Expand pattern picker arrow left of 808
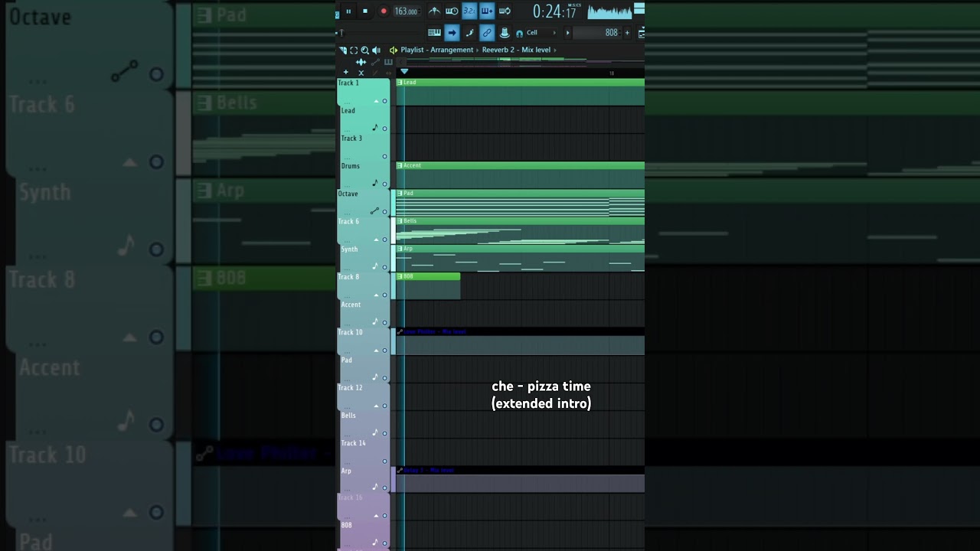This screenshot has width=980, height=551. 567,32
